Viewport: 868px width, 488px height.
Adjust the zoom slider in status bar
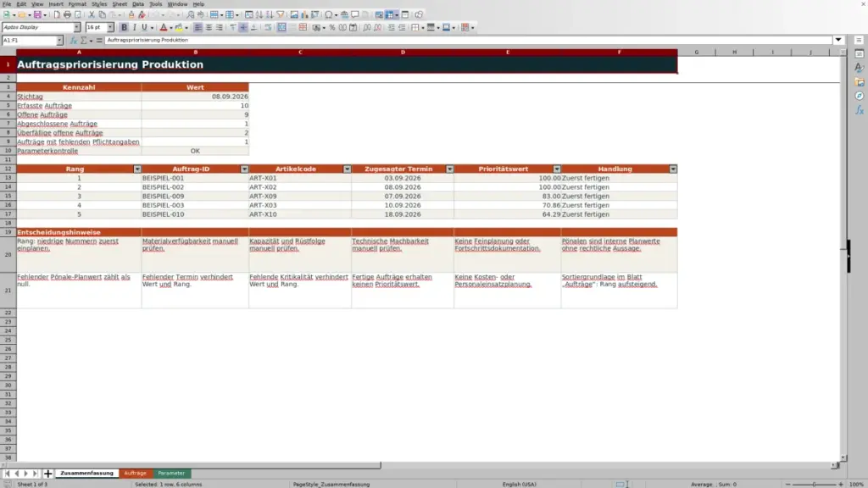coord(814,484)
